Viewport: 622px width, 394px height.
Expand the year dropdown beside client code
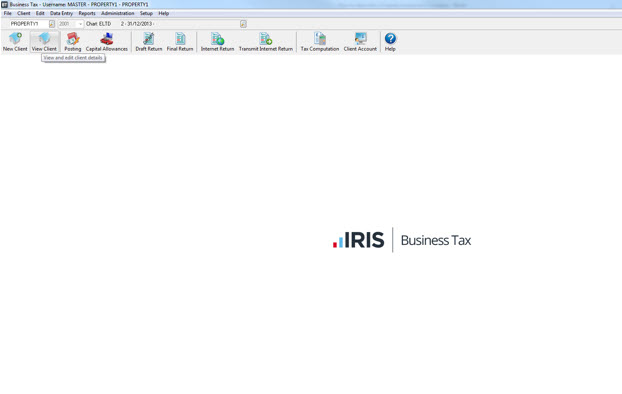[x=80, y=24]
